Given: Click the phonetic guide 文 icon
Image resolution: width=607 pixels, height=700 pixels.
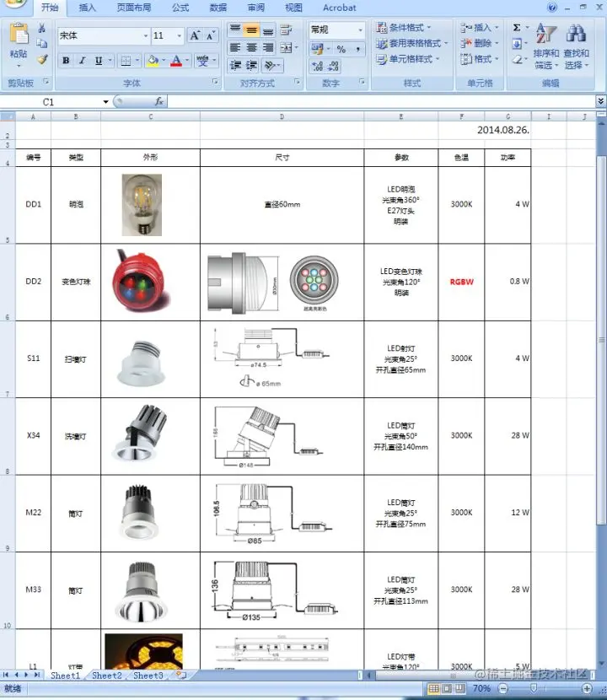Looking at the screenshot, I should pyautogui.click(x=202, y=60).
